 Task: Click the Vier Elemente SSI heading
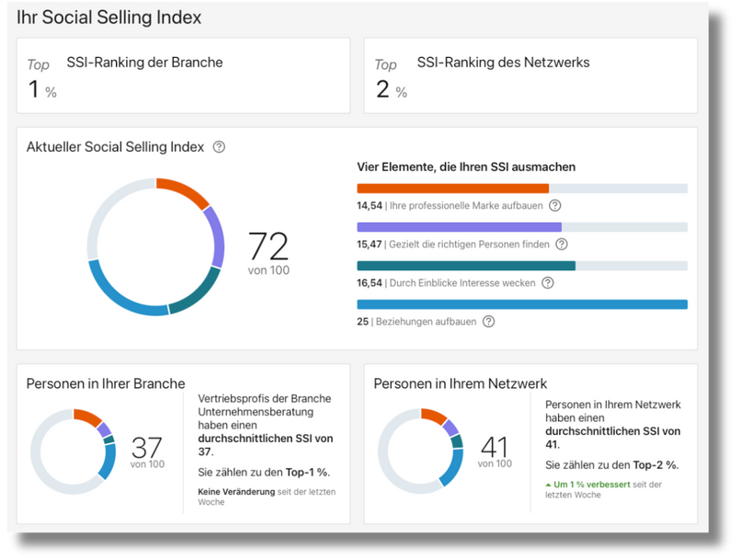click(466, 167)
